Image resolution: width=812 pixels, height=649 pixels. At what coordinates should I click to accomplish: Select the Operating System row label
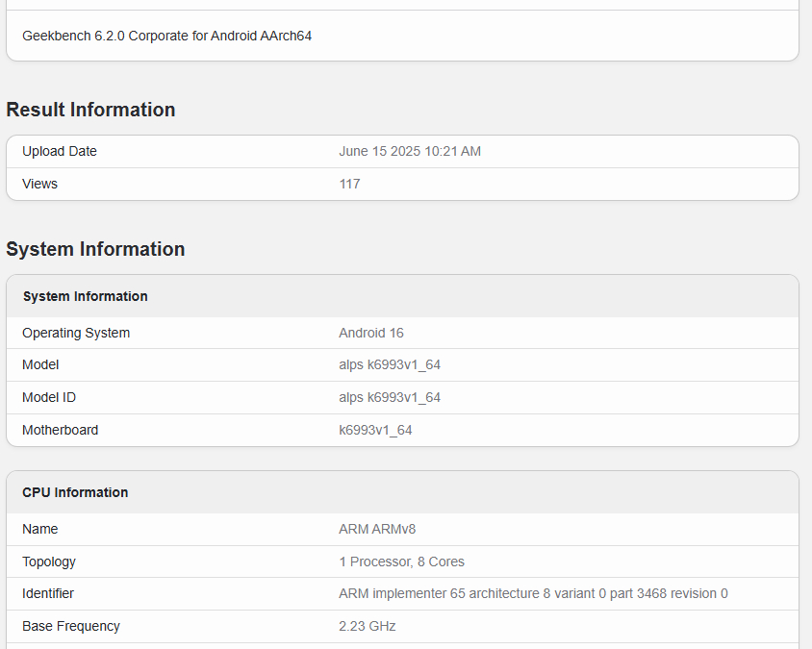76,333
